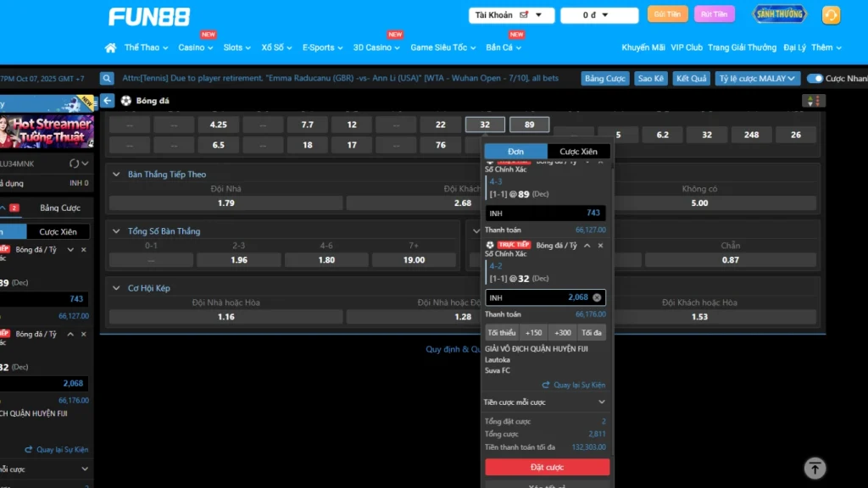868x488 pixels.
Task: Toggle the Cược Nhanh quick bet switch
Action: point(815,79)
